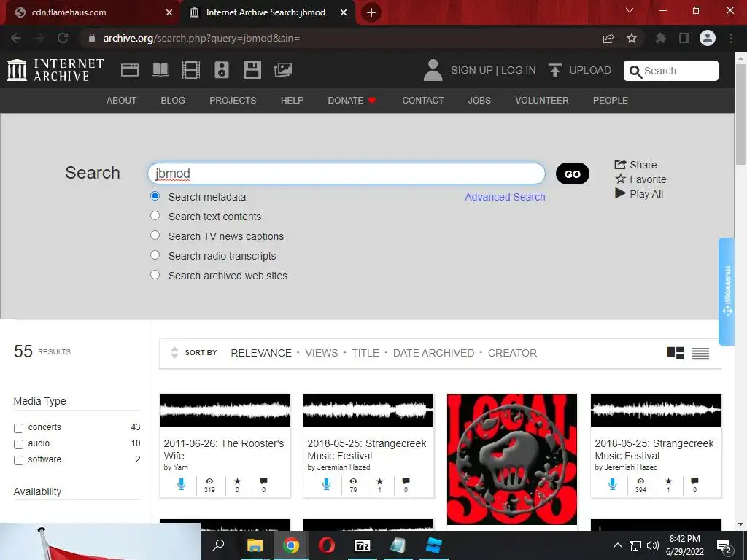Click the Play All triangle icon

coord(620,193)
